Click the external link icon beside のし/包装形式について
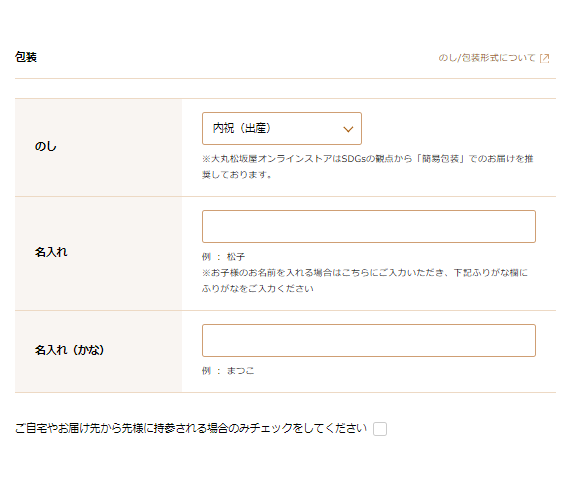 point(544,58)
